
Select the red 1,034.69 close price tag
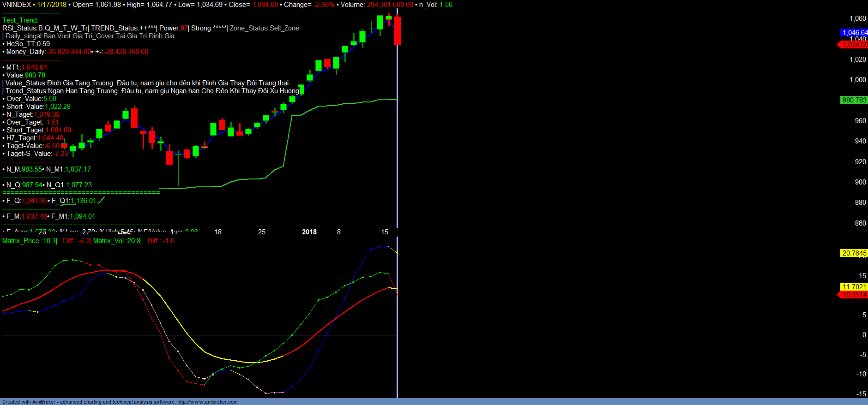[854, 45]
